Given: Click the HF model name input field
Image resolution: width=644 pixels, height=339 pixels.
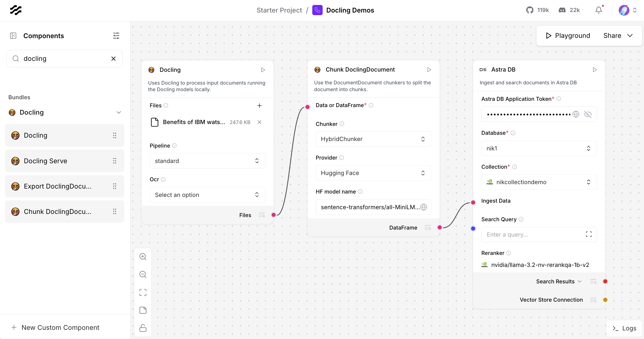Looking at the screenshot, I should pos(373,207).
